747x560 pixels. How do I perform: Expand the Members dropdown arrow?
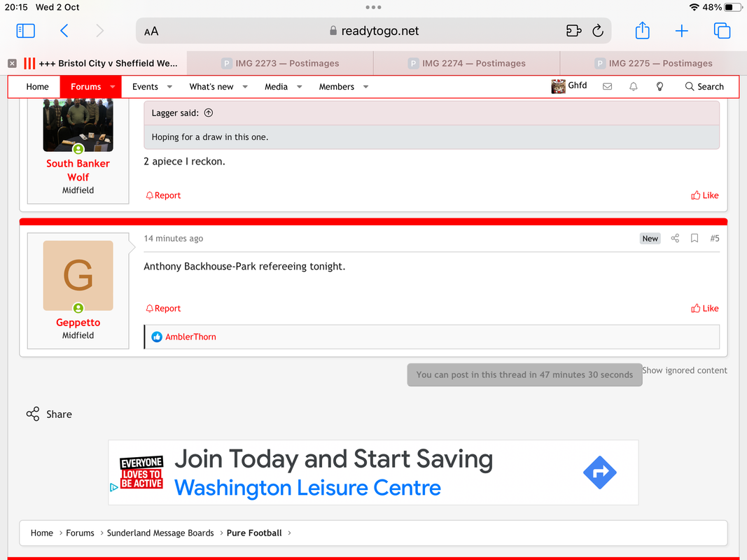pyautogui.click(x=366, y=87)
